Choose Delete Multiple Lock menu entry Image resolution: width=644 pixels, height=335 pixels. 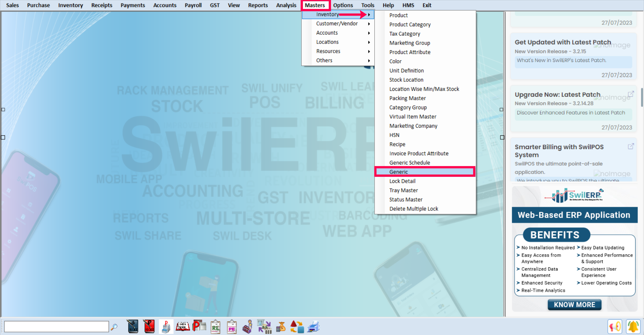click(x=425, y=209)
